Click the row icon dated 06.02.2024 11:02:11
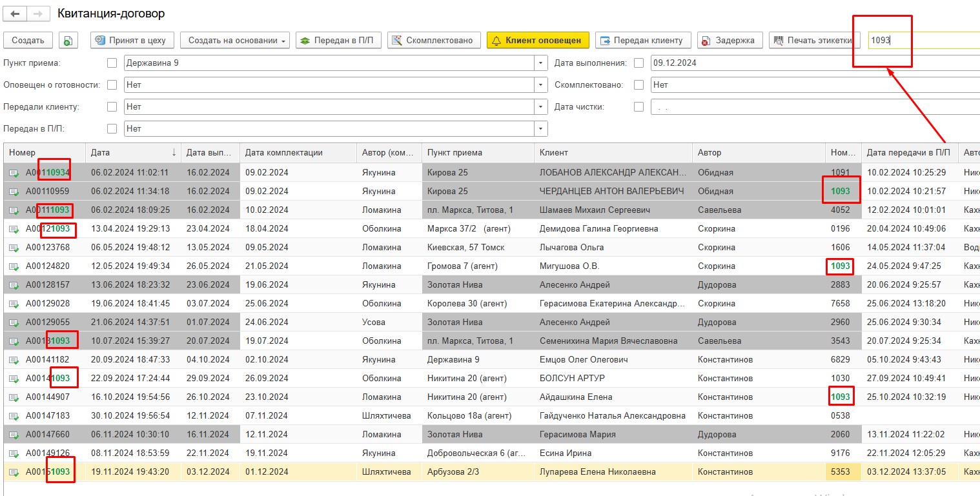This screenshot has height=496, width=980. point(14,173)
